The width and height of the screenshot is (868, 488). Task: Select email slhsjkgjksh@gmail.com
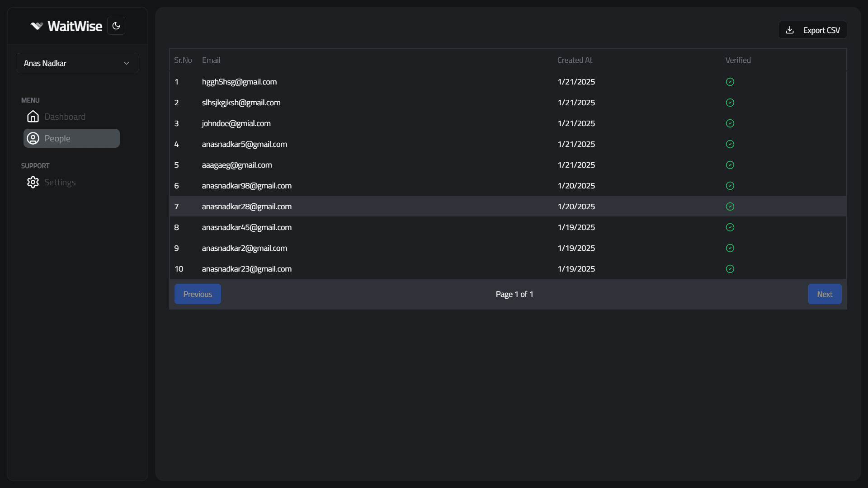[241, 103]
